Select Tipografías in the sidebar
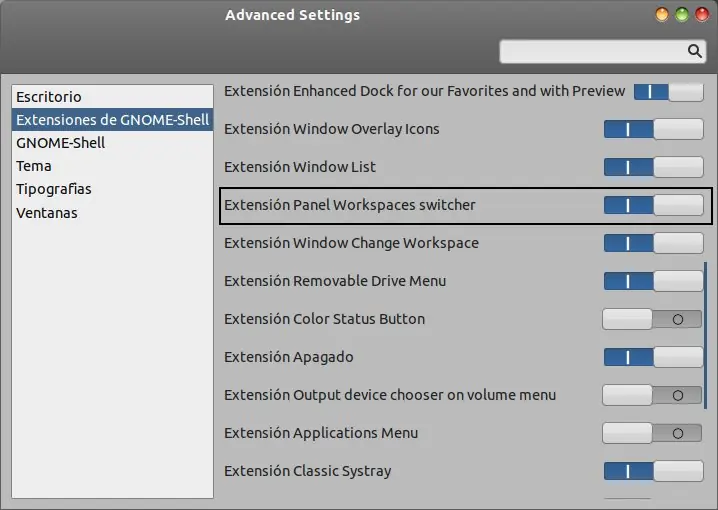The height and width of the screenshot is (510, 718). pos(54,189)
